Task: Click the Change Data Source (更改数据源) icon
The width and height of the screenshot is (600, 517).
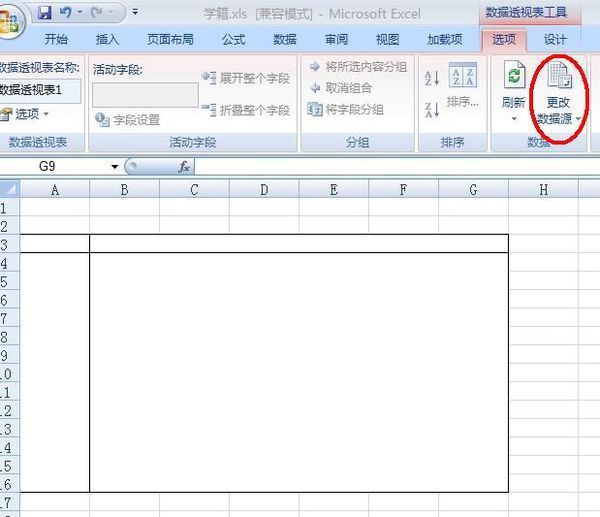Action: coord(559,75)
